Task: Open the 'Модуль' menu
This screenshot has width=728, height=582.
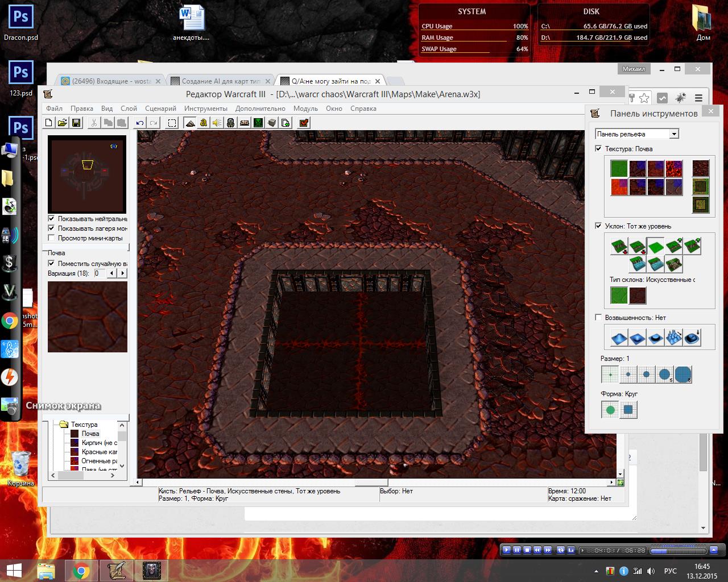Action: (306, 109)
